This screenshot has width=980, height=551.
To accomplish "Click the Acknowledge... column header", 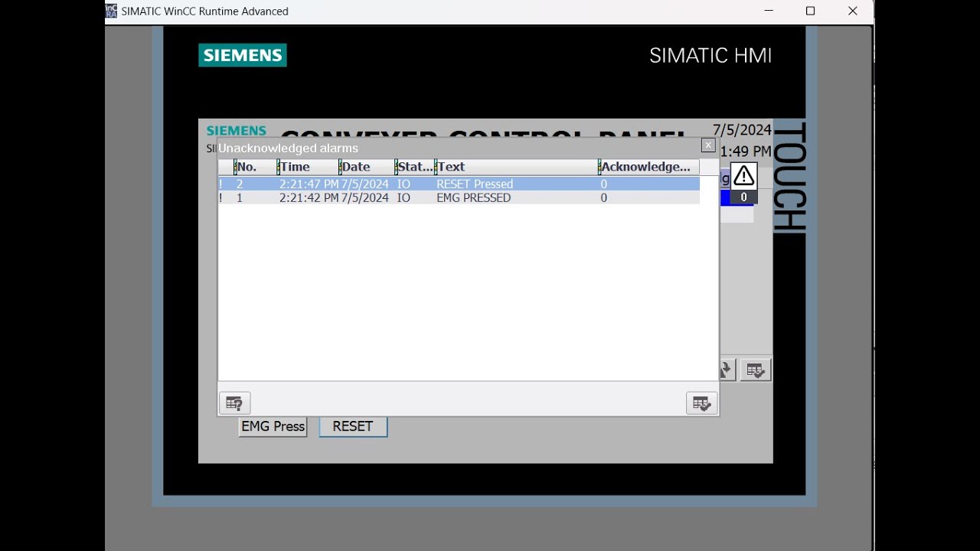I will [x=648, y=167].
